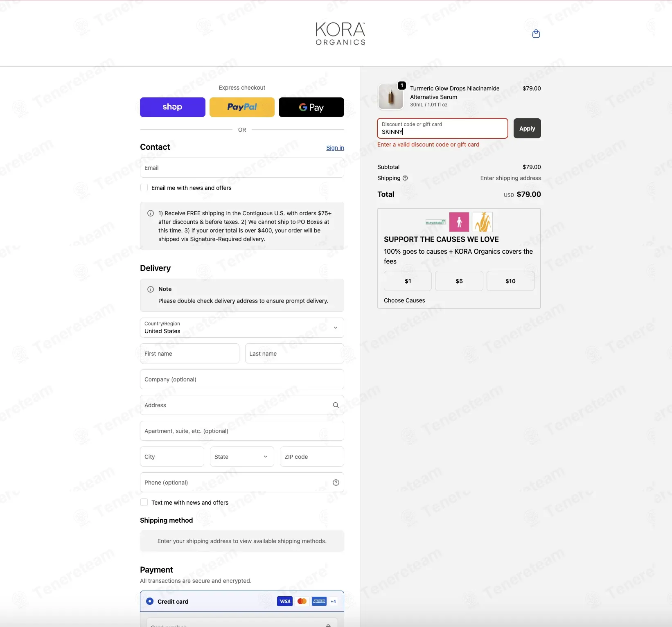Click the +4 more payment methods badge

[333, 601]
